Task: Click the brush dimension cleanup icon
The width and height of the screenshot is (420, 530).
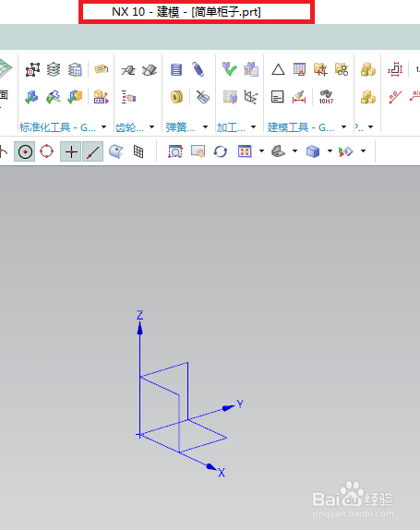Action: pos(299,97)
